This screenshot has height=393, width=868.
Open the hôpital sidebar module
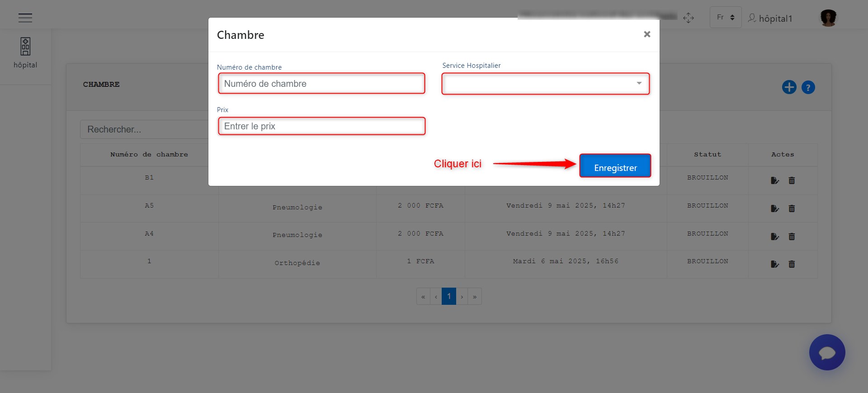[25, 53]
